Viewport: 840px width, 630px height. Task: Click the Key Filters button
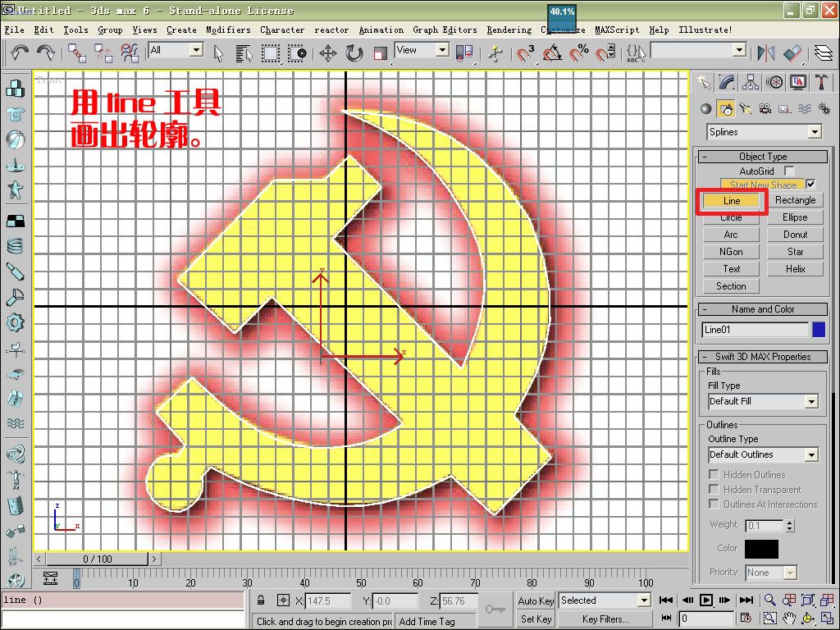pyautogui.click(x=605, y=619)
